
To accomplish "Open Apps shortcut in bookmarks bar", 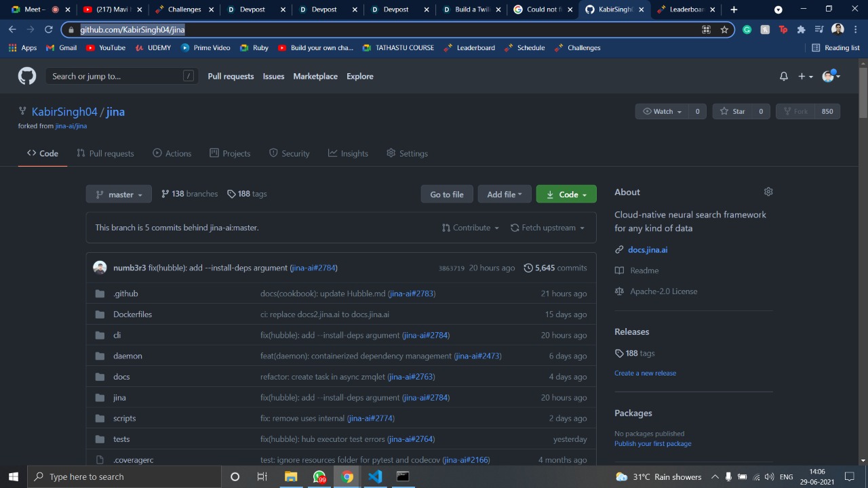I will click(22, 47).
